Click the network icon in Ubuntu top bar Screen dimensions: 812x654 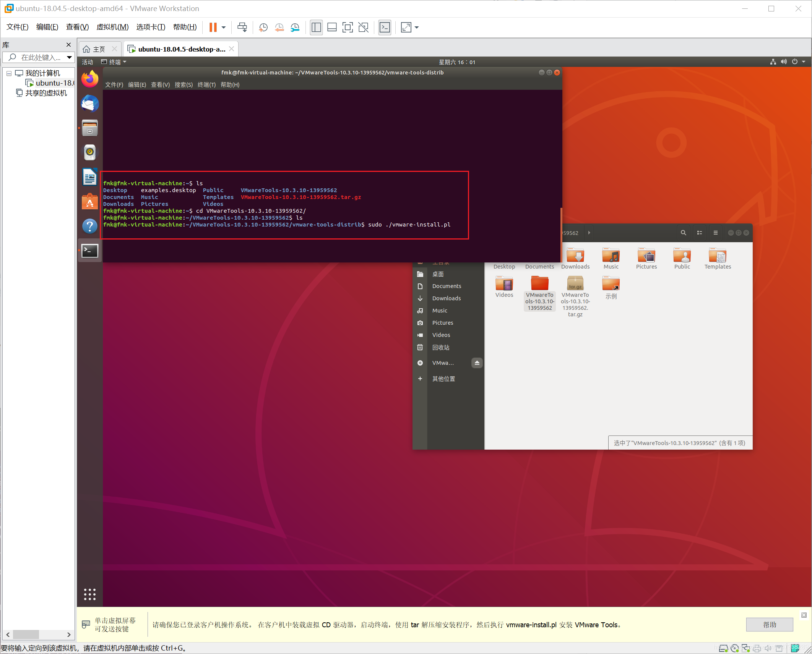click(x=773, y=62)
